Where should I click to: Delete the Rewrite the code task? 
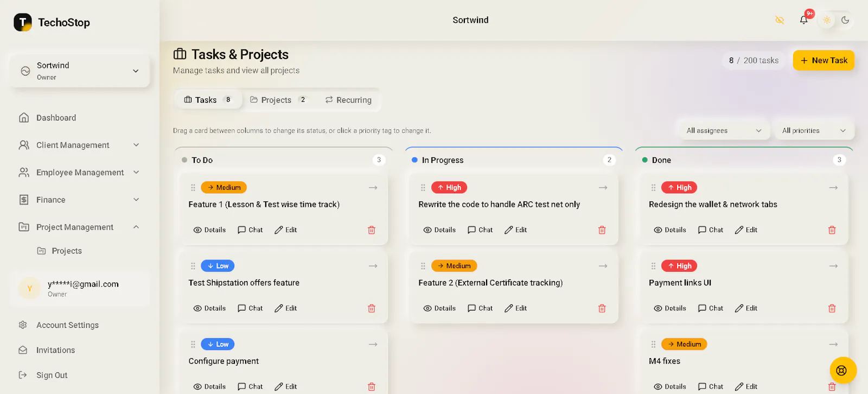click(x=602, y=230)
